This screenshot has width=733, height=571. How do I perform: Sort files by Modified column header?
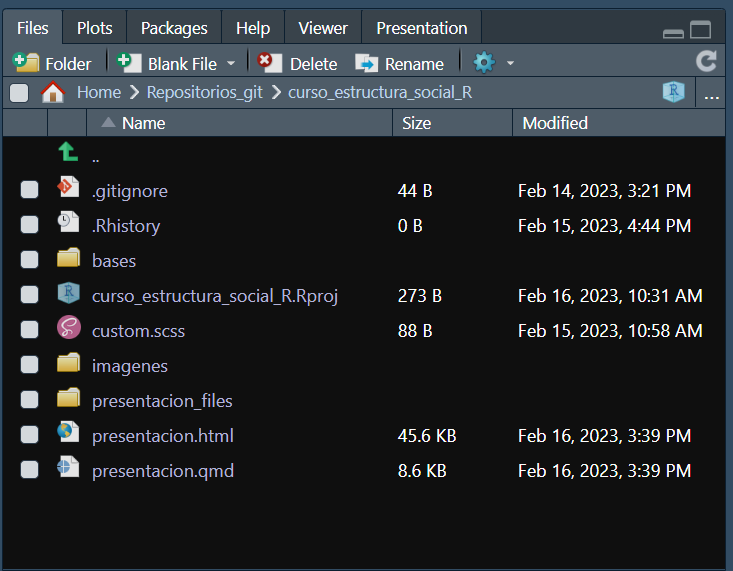click(555, 123)
